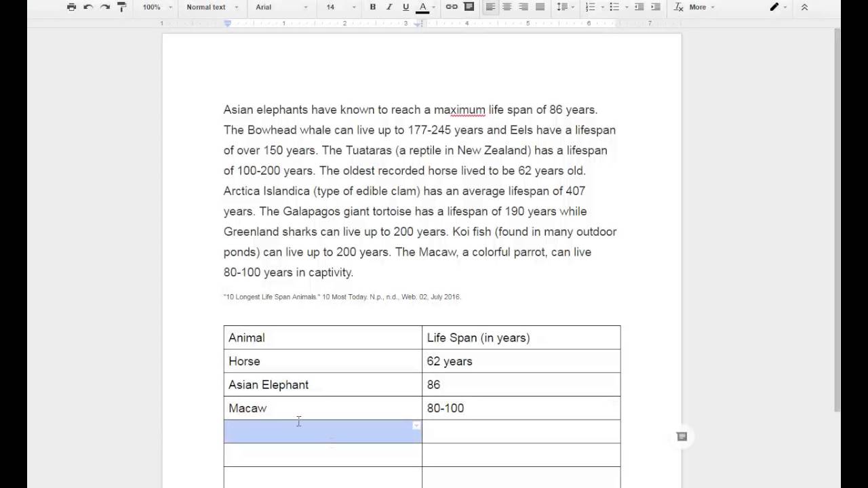Click the Print icon

click(72, 7)
